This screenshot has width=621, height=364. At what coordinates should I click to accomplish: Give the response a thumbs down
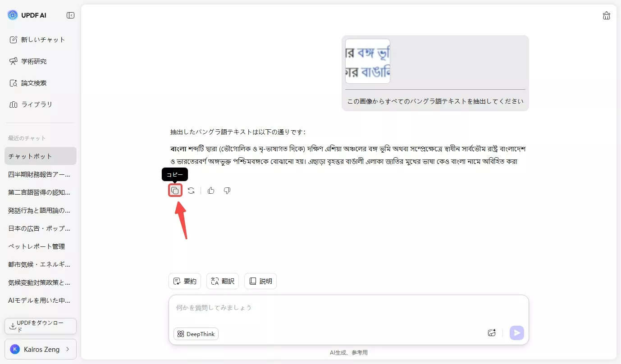click(x=227, y=191)
